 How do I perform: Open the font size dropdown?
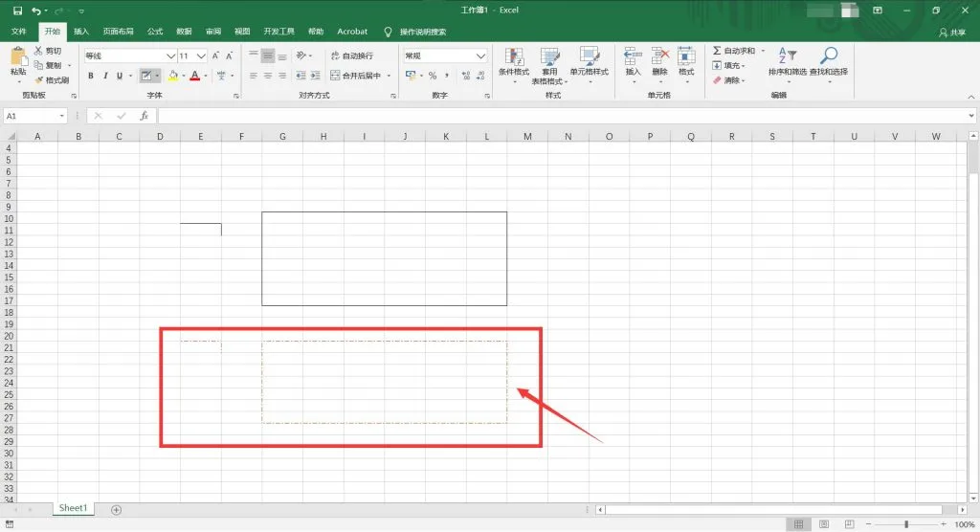201,55
